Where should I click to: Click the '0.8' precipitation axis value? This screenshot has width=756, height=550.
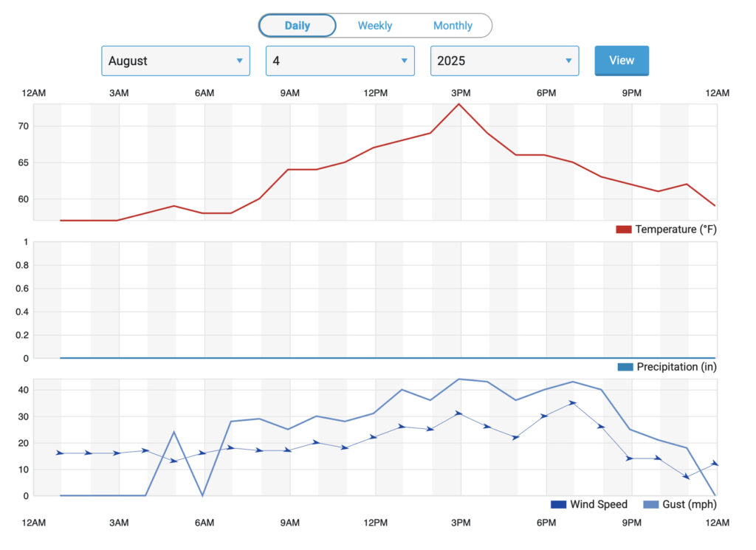22,265
